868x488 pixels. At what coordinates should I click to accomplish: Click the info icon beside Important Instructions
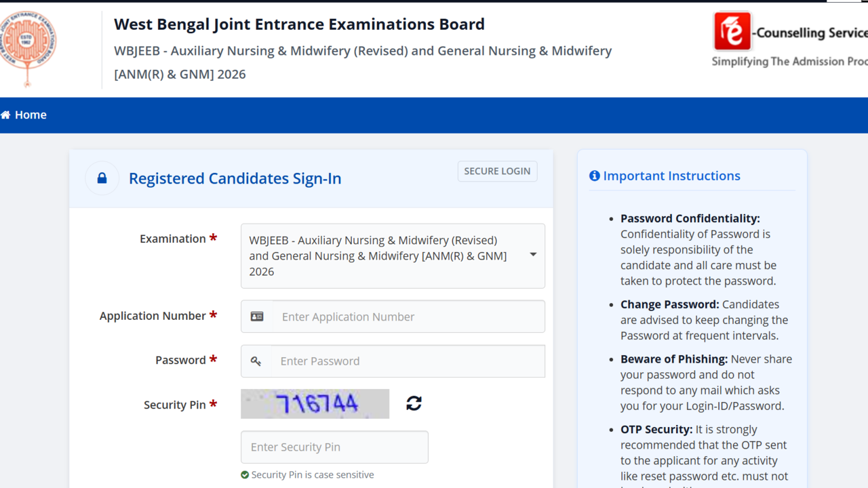pos(595,176)
